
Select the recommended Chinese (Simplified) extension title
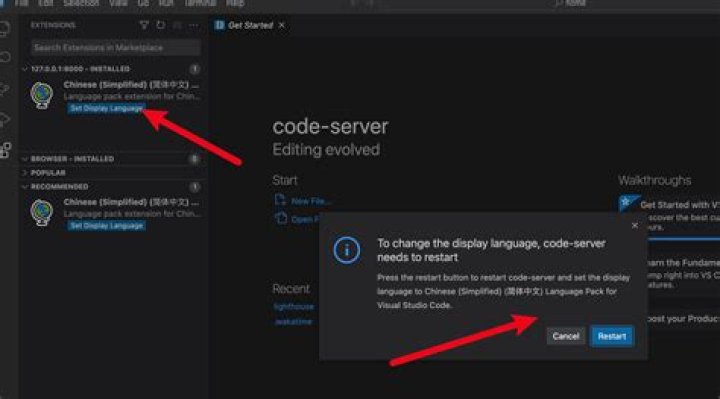coord(131,202)
